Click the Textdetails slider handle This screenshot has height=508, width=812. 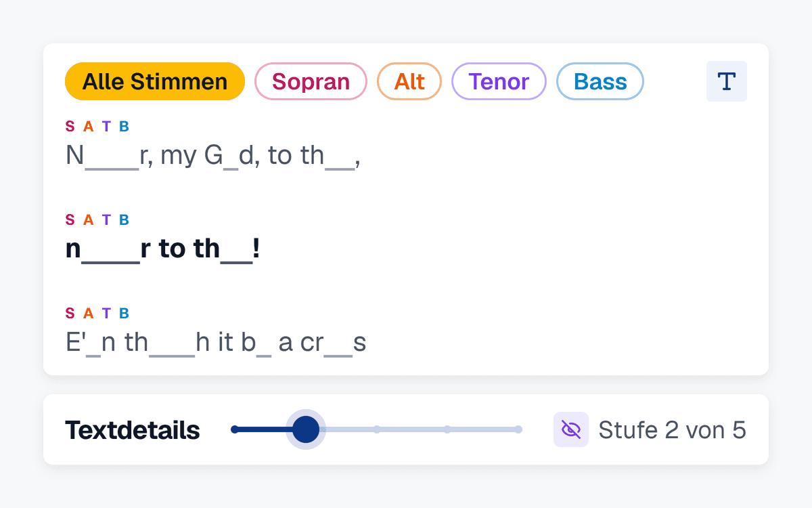click(306, 429)
